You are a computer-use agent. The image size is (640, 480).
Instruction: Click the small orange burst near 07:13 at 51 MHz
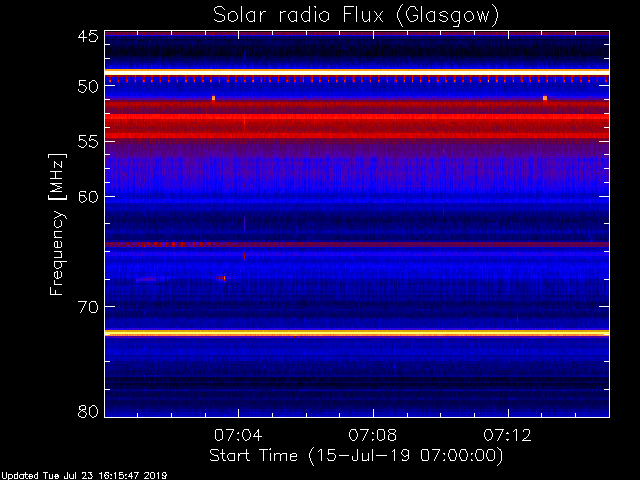click(545, 98)
